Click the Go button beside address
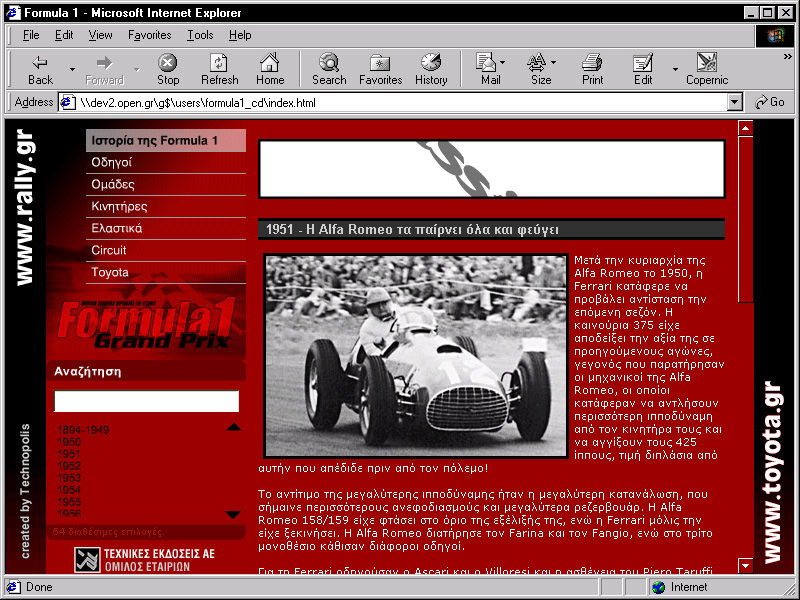Viewport: 800px width, 600px height. [x=770, y=102]
